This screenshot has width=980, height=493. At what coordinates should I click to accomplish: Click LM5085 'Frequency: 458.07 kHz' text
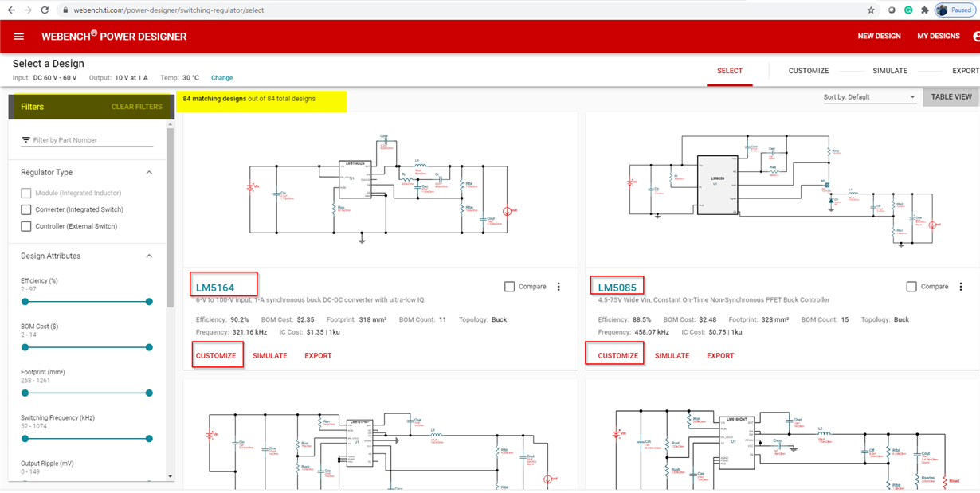[x=641, y=332]
